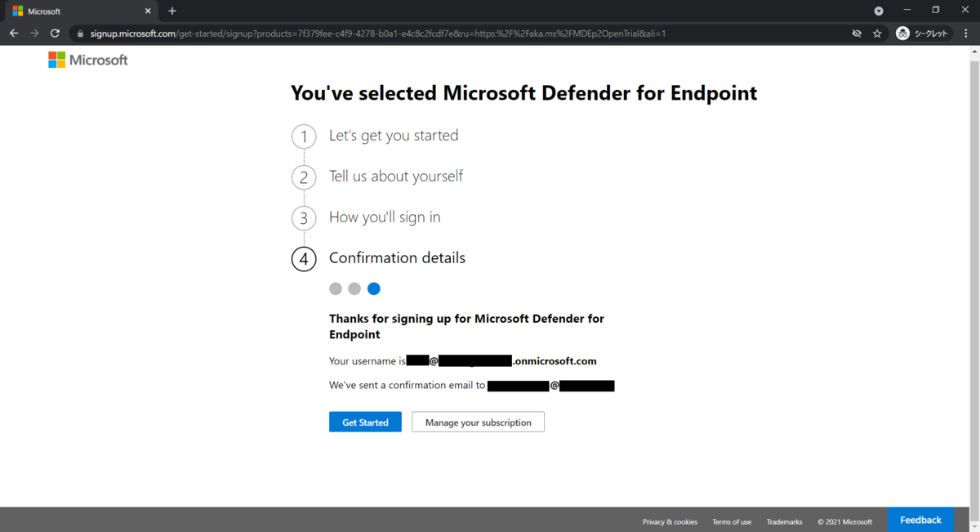Open the tab search dropdown
This screenshot has width=980, height=532.
point(879,11)
